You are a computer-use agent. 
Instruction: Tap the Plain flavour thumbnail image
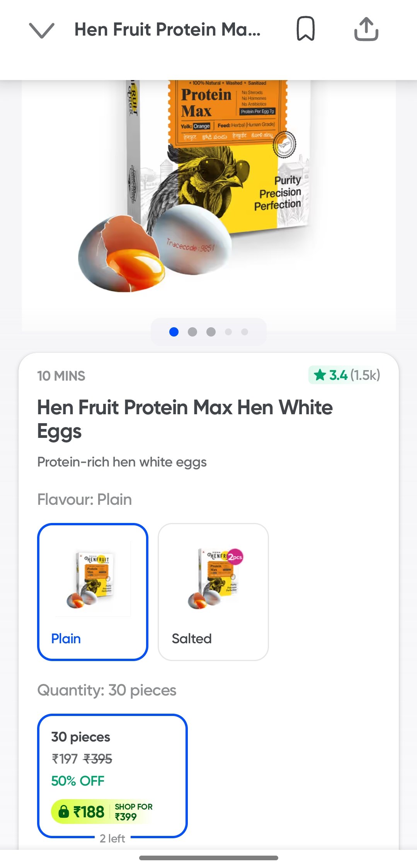93,579
